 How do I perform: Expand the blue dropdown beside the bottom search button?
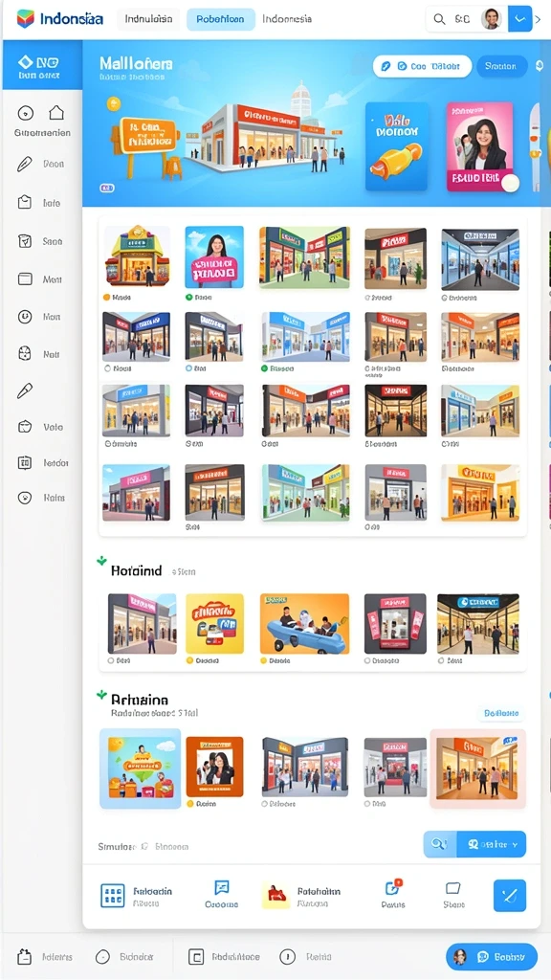click(492, 844)
